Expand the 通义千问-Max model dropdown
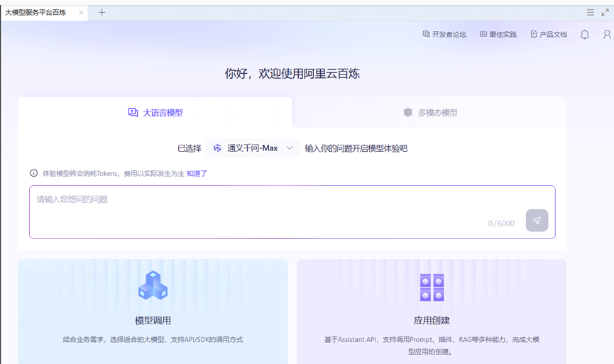The image size is (614, 364). (253, 148)
